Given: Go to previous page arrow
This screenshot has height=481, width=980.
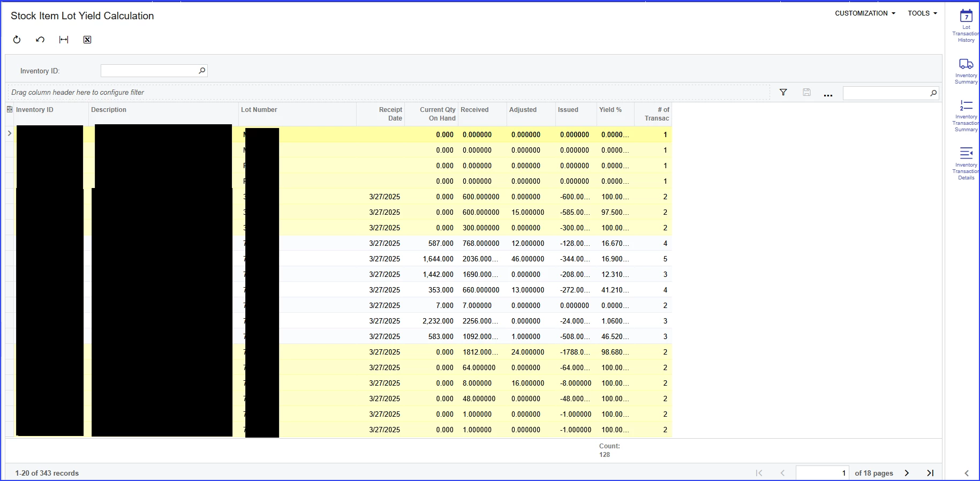Looking at the screenshot, I should 782,473.
